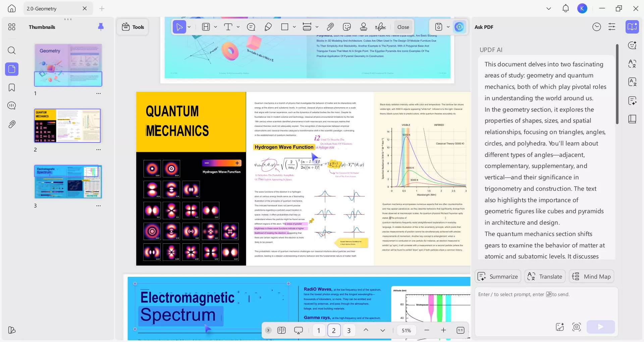644x342 pixels.
Task: Expand the snapshot tool dropdown
Action: pyautogui.click(x=448, y=27)
